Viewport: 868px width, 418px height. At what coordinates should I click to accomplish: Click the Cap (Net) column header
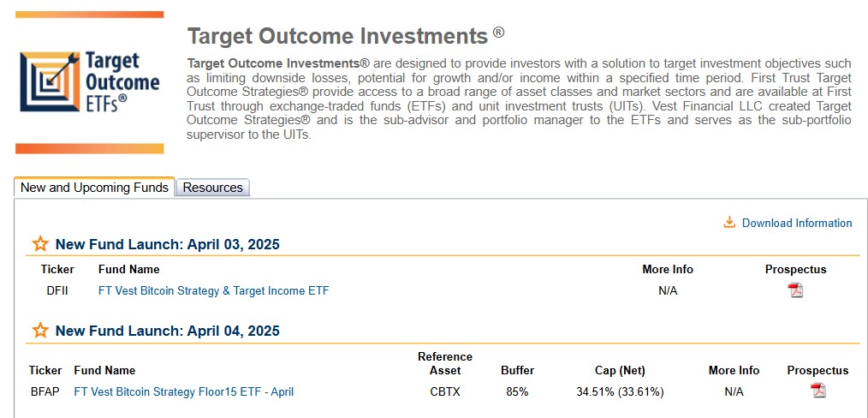click(x=620, y=370)
